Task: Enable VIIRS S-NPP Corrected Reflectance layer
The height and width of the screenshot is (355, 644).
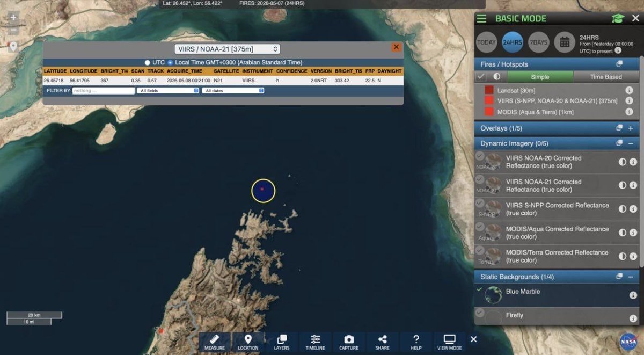Action: pyautogui.click(x=480, y=203)
